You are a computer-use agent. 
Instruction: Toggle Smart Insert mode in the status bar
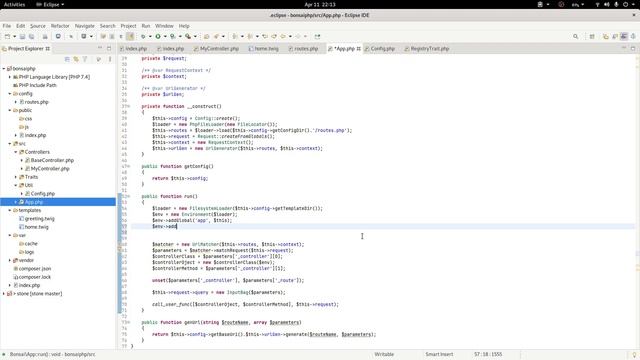439,354
